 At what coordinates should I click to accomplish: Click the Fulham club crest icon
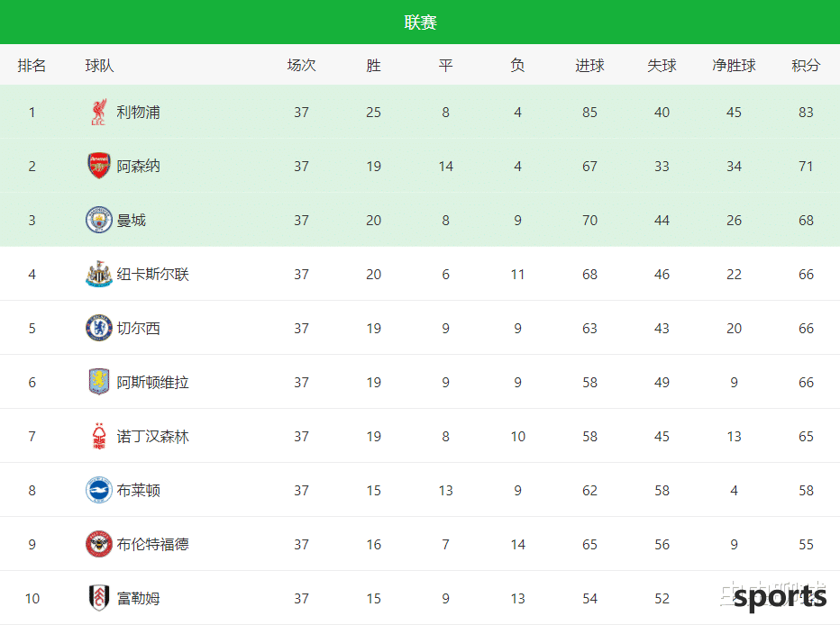coord(98,598)
